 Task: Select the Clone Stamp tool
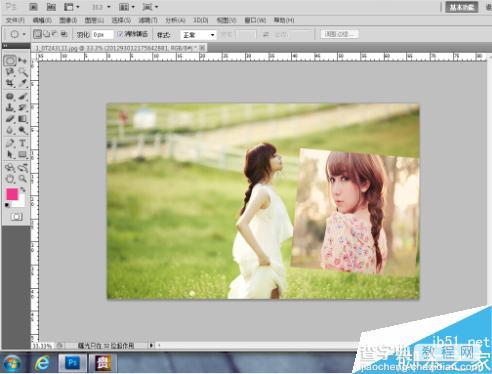tap(10, 107)
